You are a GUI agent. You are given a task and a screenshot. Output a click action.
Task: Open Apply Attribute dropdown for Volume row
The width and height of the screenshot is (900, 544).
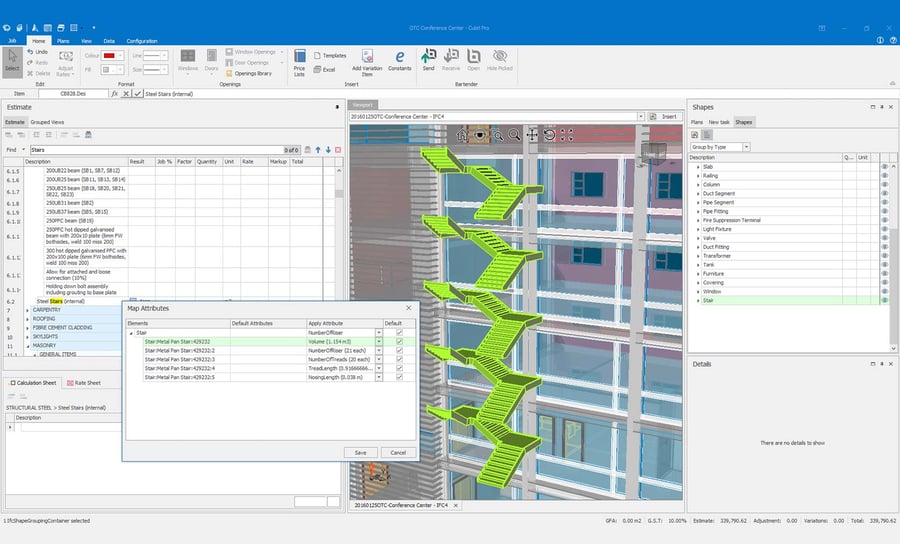pos(379,341)
